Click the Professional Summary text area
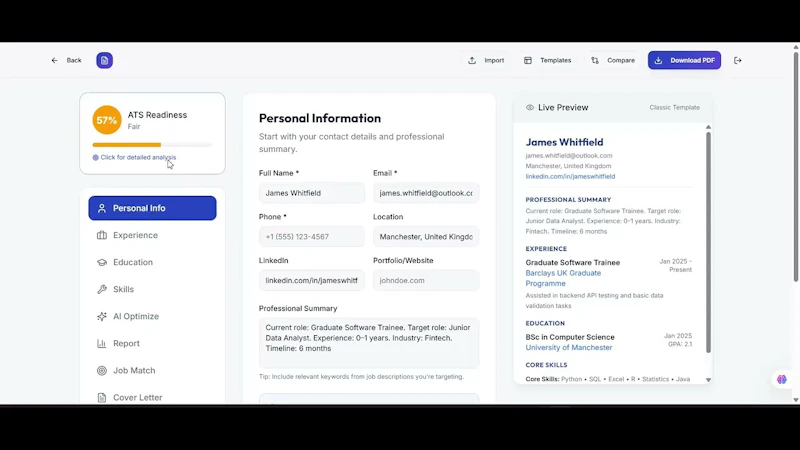This screenshot has width=800, height=450. tap(369, 343)
